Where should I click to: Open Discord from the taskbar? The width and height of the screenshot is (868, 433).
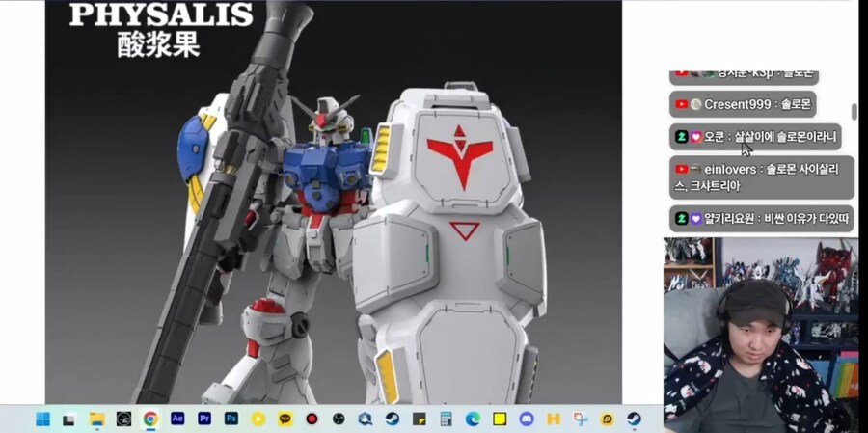[527, 419]
